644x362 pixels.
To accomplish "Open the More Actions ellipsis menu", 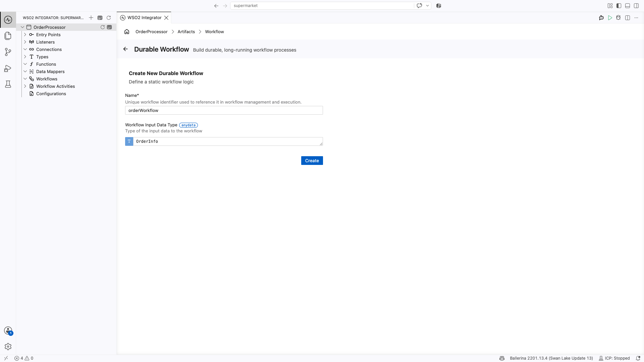I will click(636, 18).
